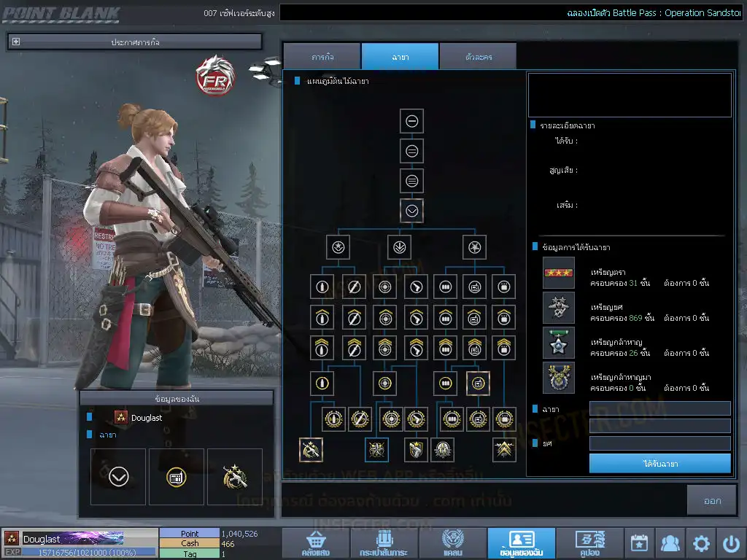Click the EXP progress bar
Screen dimensions: 747x560
[89, 553]
